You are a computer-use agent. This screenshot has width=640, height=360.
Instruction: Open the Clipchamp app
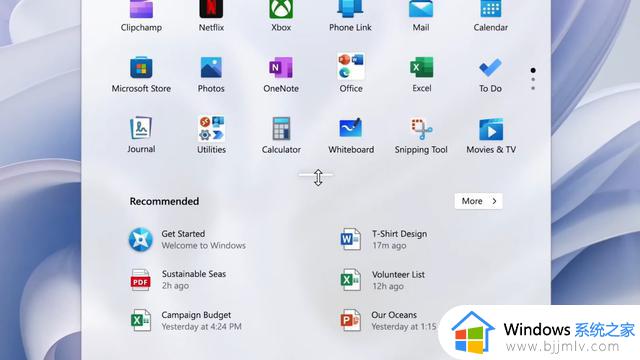coord(141,16)
